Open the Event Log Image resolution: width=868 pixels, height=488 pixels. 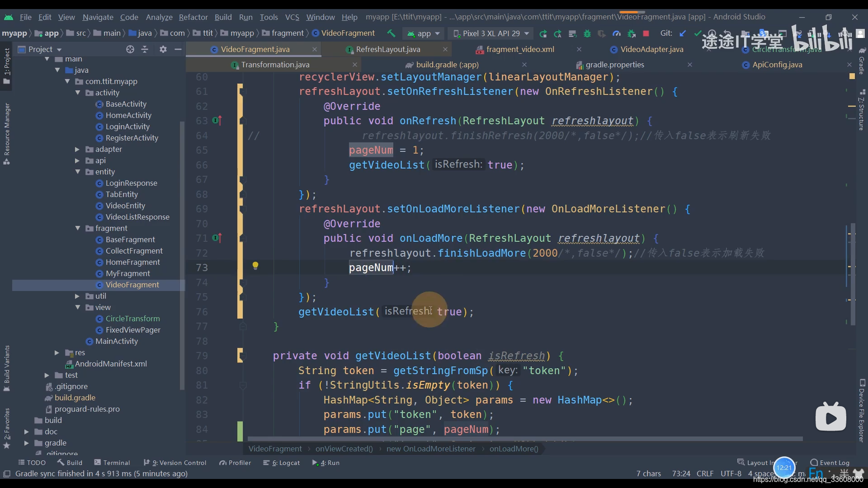(x=830, y=463)
